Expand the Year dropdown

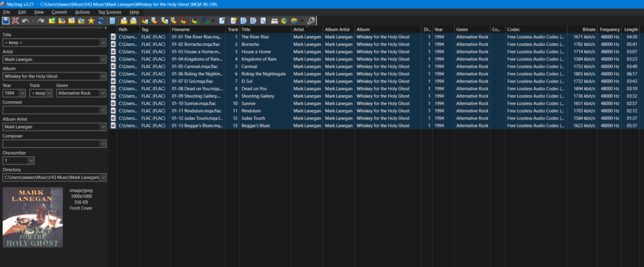click(23, 93)
